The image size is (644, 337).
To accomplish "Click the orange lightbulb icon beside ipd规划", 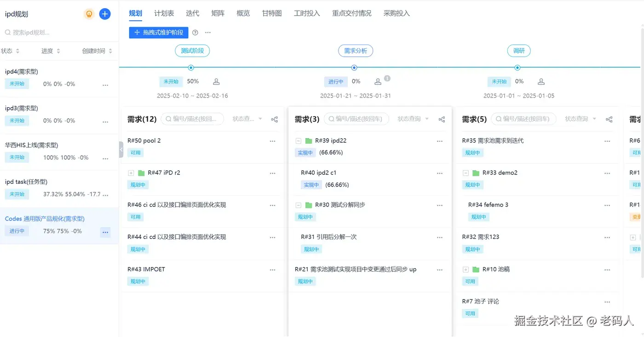I will (89, 14).
